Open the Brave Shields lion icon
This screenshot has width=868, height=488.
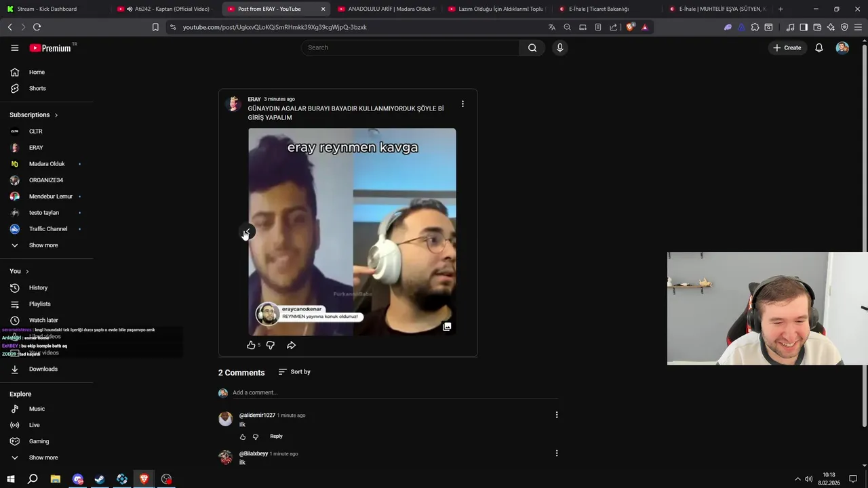pyautogui.click(x=630, y=27)
